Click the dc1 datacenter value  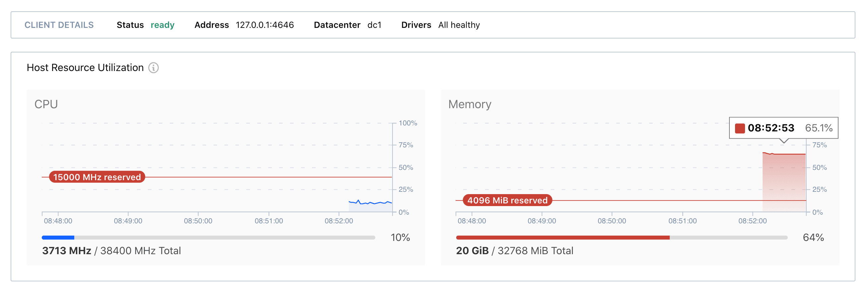point(374,25)
